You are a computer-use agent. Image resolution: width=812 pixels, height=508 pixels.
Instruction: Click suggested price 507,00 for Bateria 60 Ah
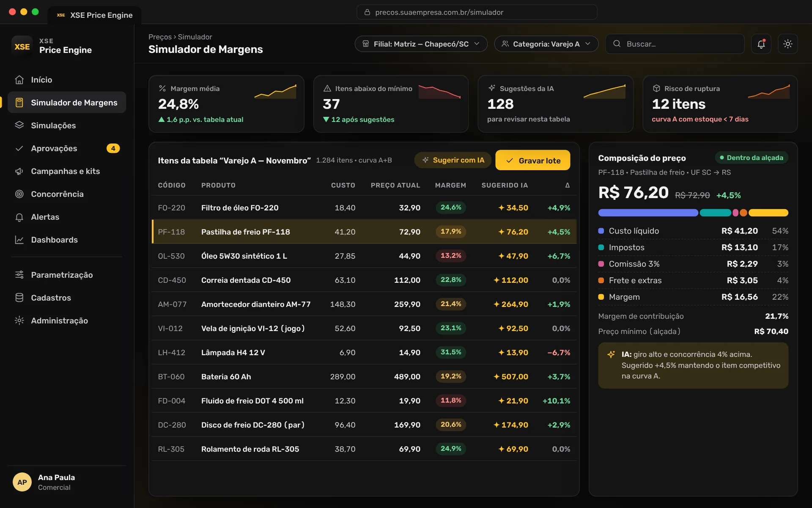tap(511, 376)
